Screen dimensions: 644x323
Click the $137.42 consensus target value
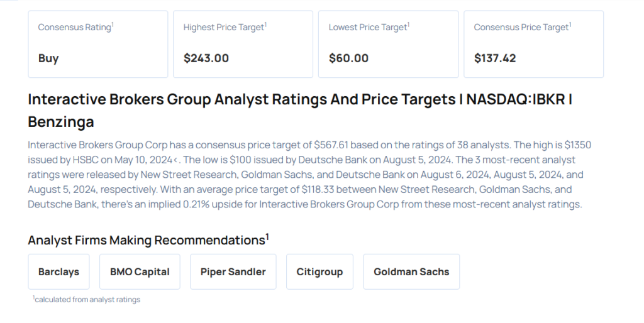[x=495, y=58]
